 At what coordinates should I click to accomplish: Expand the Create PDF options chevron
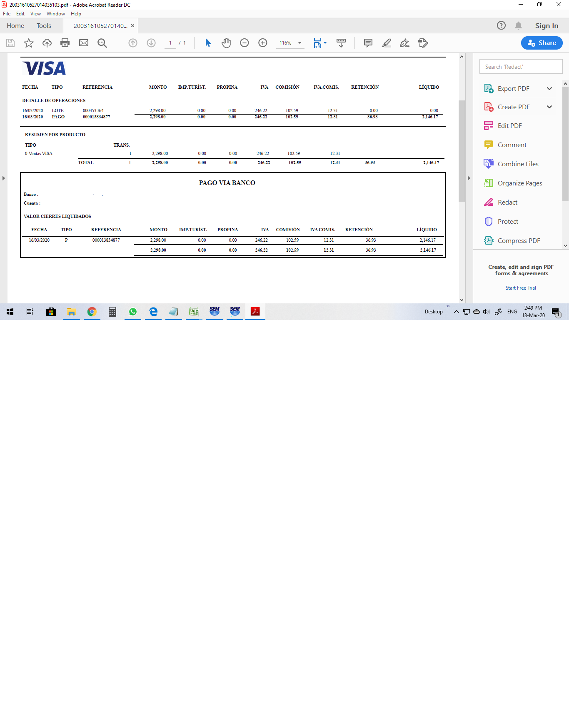549,107
